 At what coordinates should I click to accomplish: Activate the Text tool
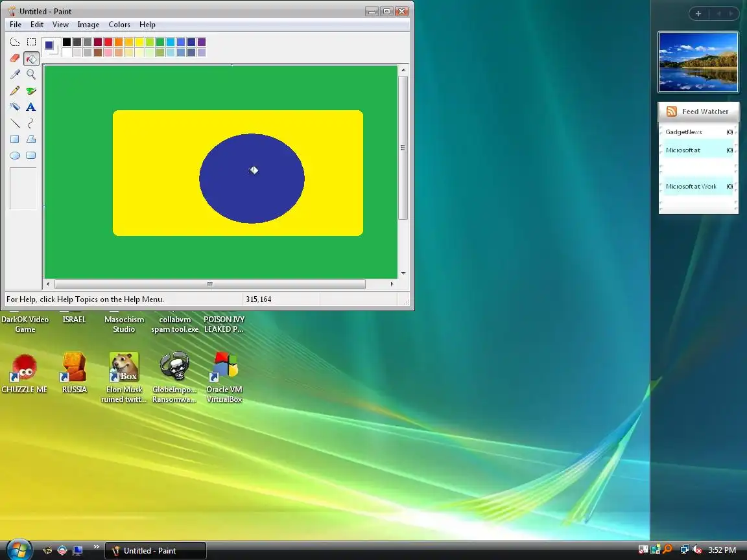pos(31,107)
